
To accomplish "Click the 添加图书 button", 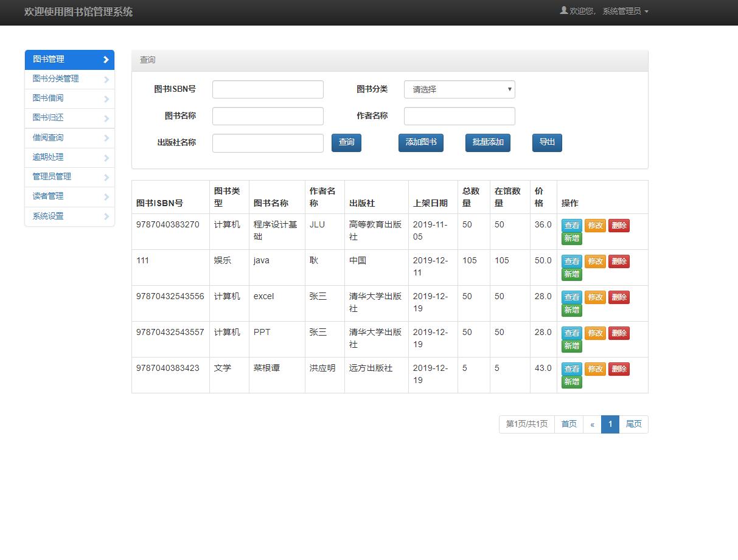I will click(x=420, y=142).
